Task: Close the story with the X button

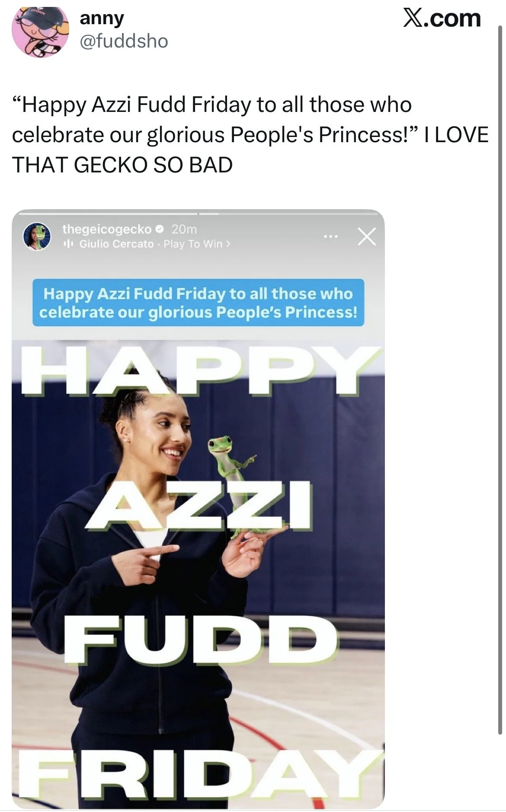Action: pyautogui.click(x=367, y=237)
